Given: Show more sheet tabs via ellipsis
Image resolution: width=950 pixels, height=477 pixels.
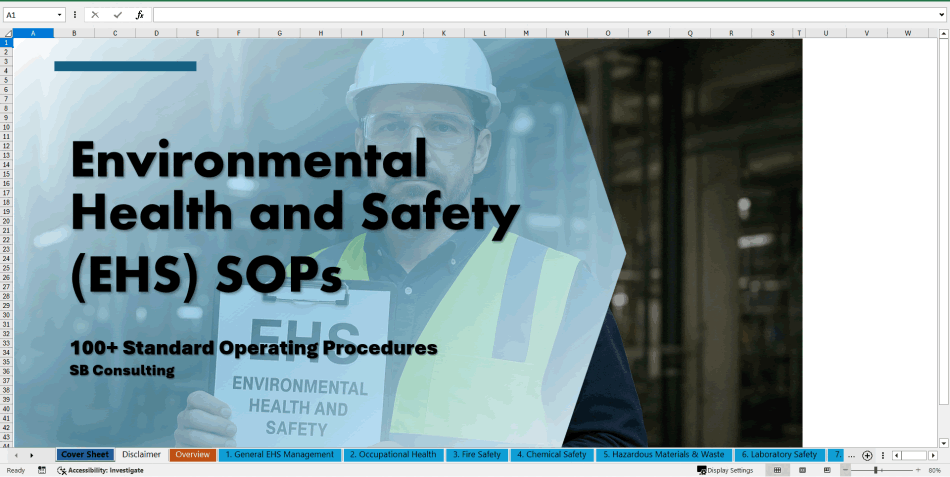Looking at the screenshot, I should point(851,455).
